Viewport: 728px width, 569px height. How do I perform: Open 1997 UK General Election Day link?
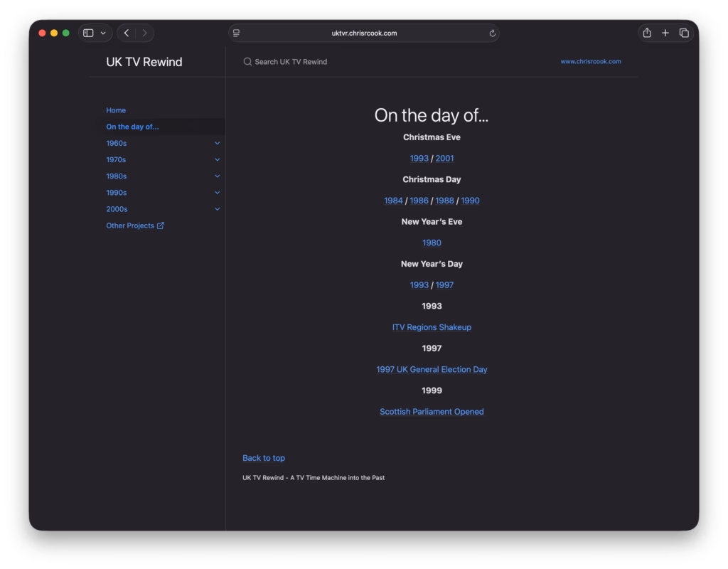[432, 369]
